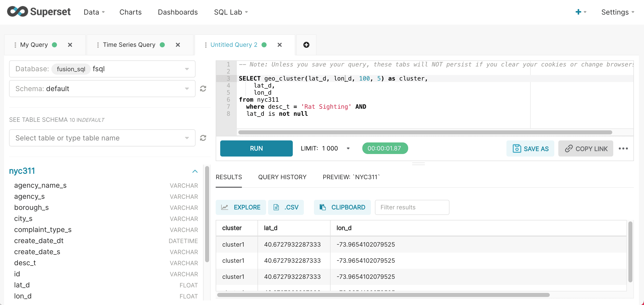The image size is (644, 305).
Task: Open the SQL Lab menu
Action: (231, 12)
